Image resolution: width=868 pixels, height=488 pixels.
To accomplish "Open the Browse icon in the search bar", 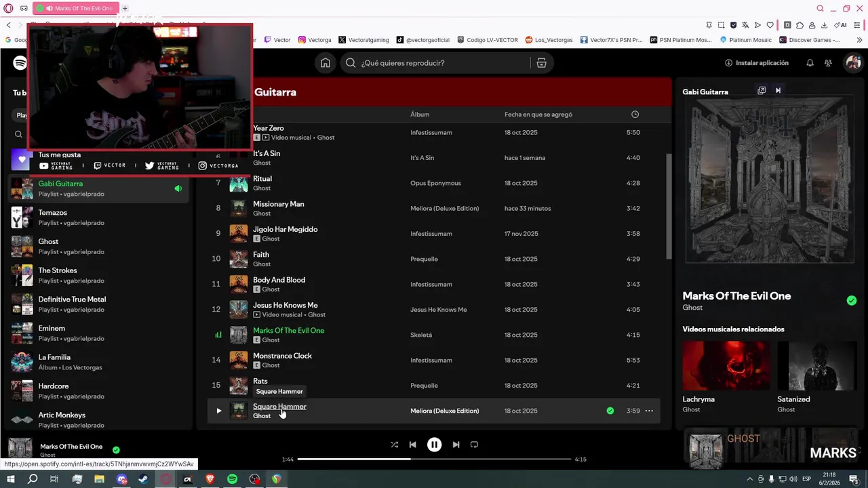I will pyautogui.click(x=541, y=63).
